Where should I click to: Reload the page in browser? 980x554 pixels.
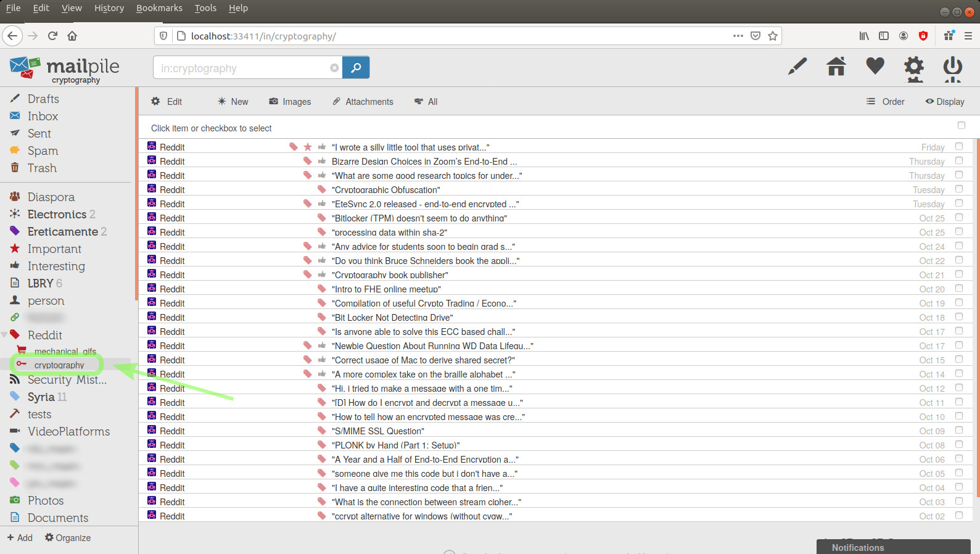(52, 36)
